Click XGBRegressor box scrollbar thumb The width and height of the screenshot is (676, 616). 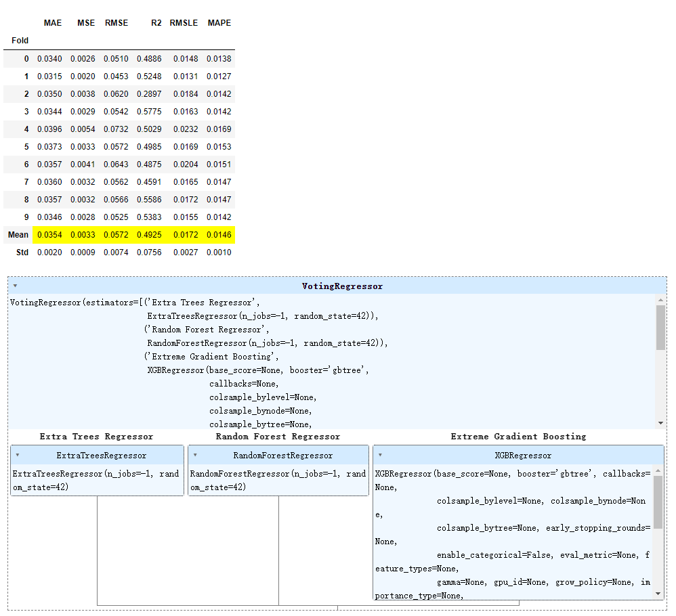658,502
